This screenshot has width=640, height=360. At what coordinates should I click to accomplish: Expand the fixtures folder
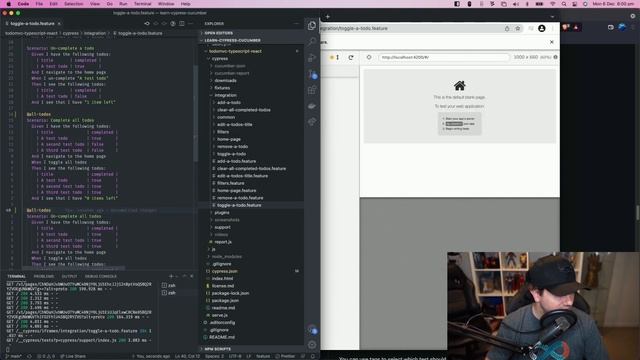click(x=222, y=88)
